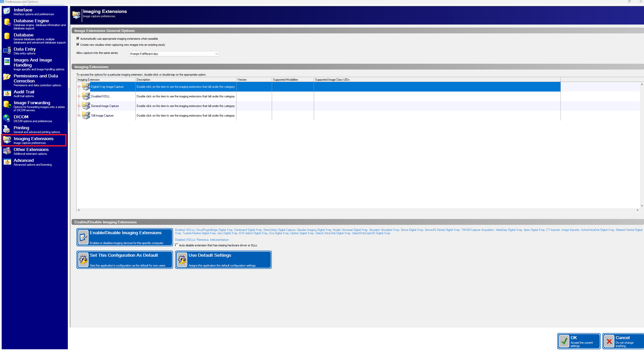Select the General Image Capture row description
Image resolution: width=644 pixels, height=350 pixels.
[185, 106]
